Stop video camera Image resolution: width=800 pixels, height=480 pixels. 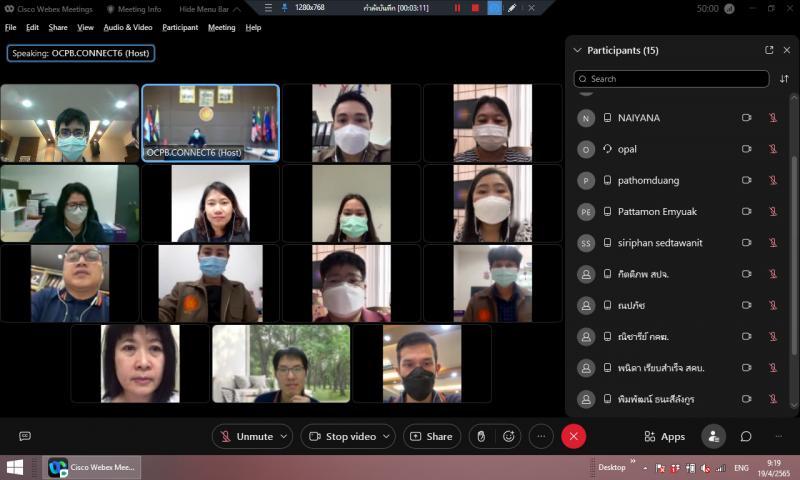[341, 436]
